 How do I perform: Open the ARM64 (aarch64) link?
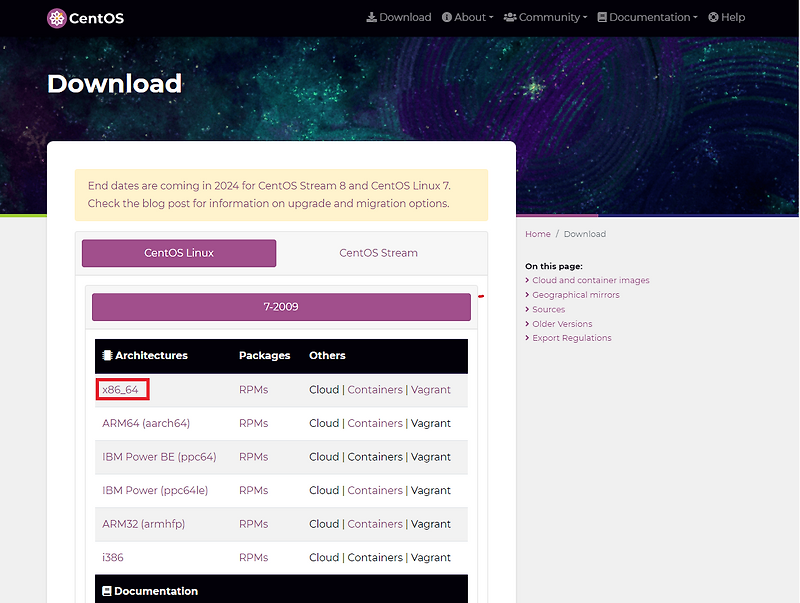[x=146, y=423]
